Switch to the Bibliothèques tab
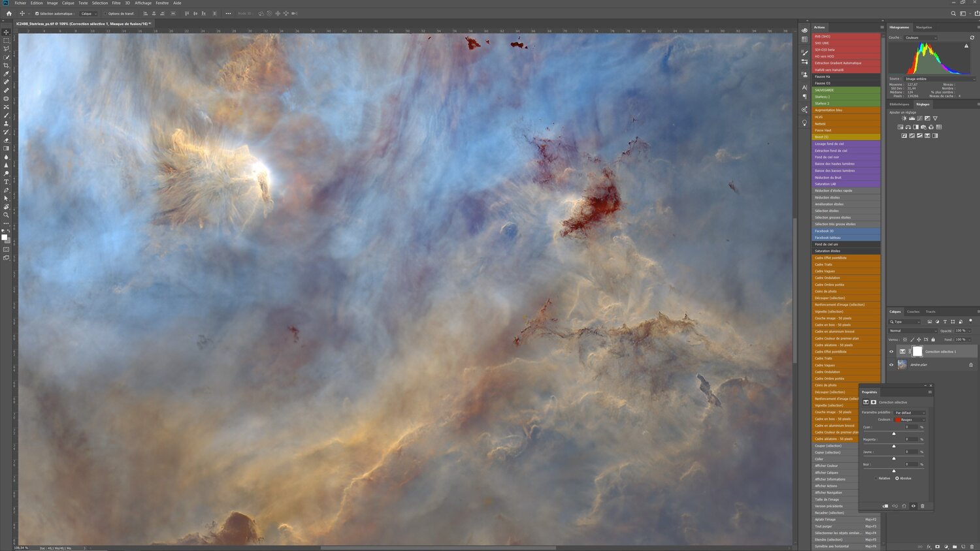 [899, 104]
